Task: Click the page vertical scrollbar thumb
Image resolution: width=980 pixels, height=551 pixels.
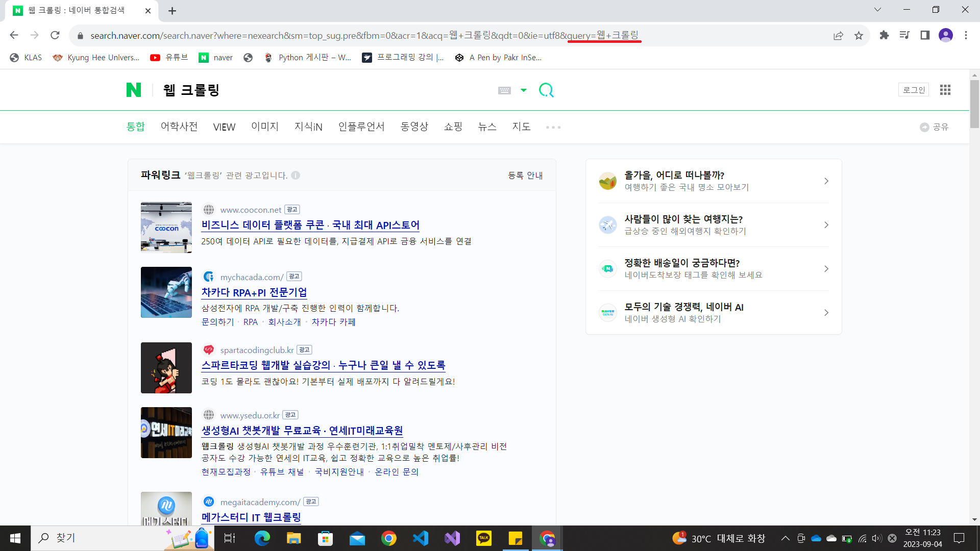Action: pos(974,105)
